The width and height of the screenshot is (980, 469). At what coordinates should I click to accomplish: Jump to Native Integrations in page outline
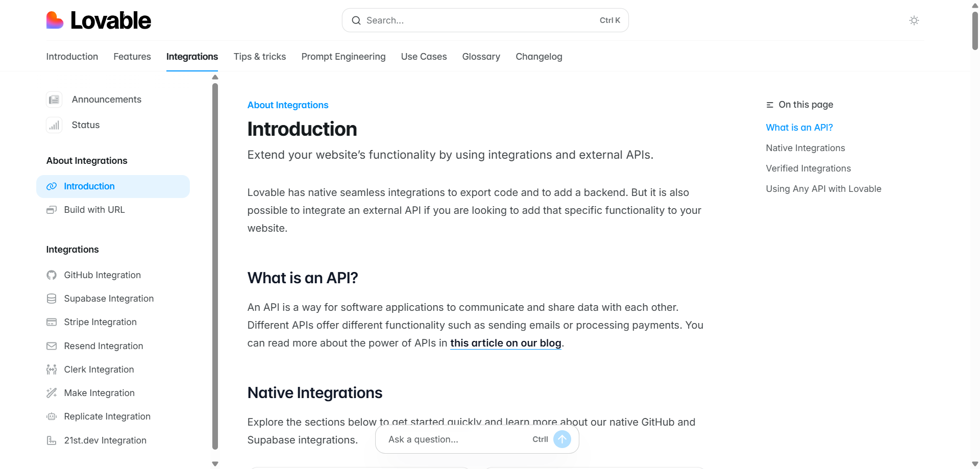[805, 148]
